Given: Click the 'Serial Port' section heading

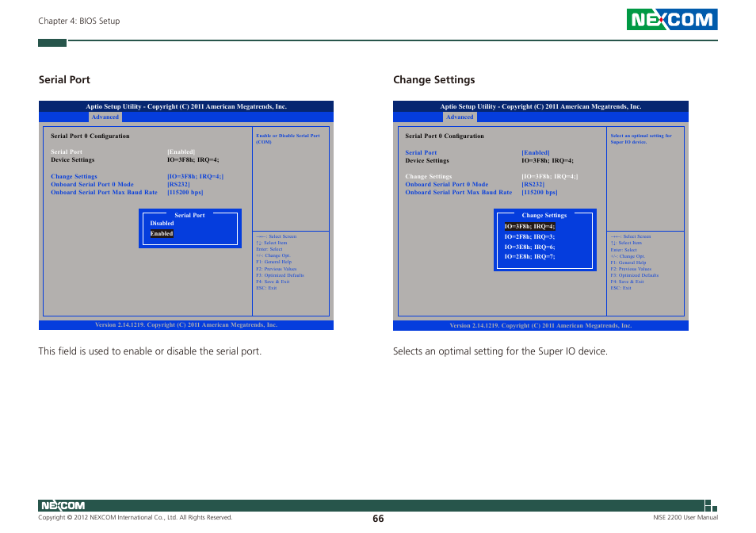Looking at the screenshot, I should 64,79.
